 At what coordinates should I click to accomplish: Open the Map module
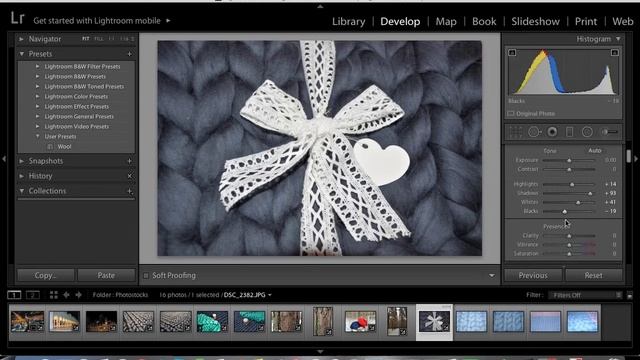point(446,21)
